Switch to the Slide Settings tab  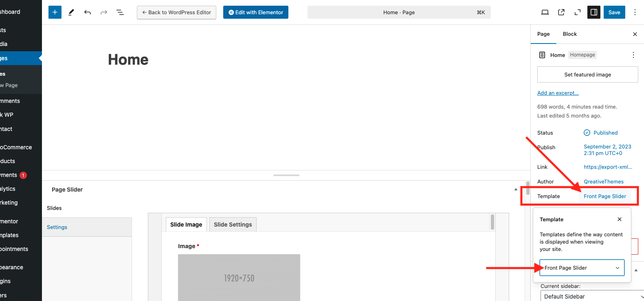click(x=233, y=225)
